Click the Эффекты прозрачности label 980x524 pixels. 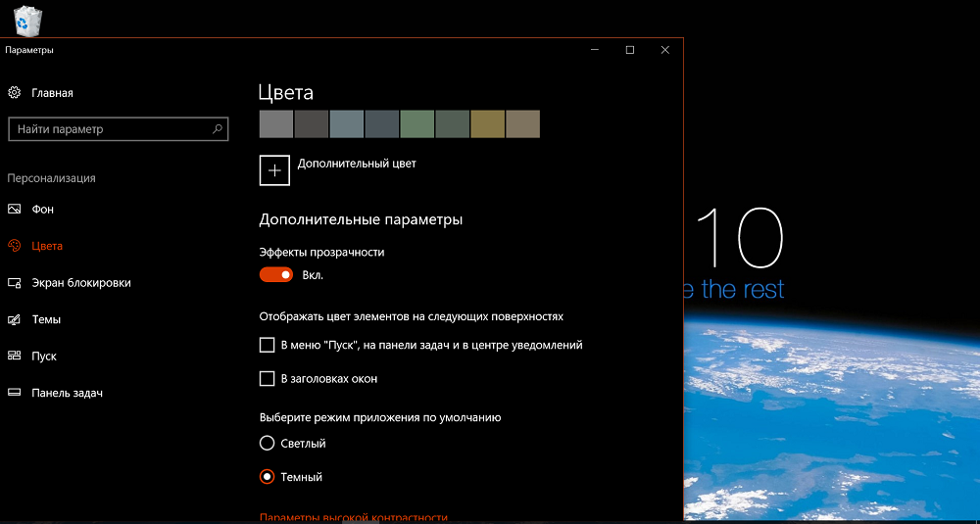(x=321, y=253)
